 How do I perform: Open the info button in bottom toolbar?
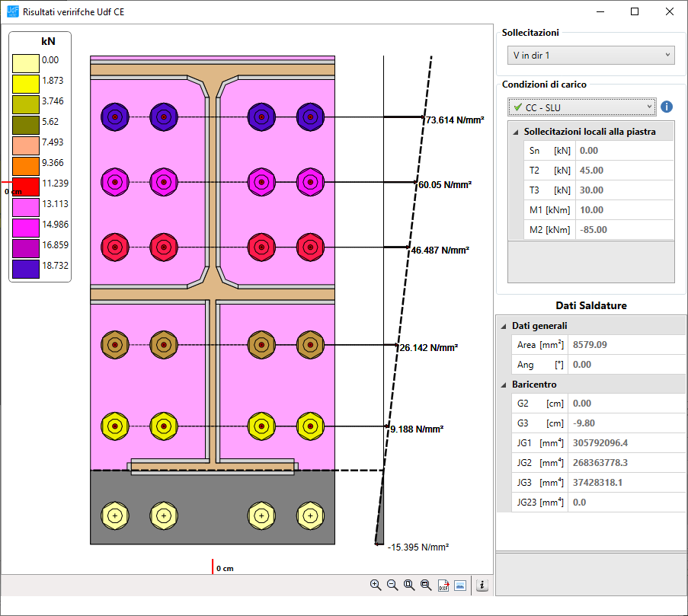[482, 585]
